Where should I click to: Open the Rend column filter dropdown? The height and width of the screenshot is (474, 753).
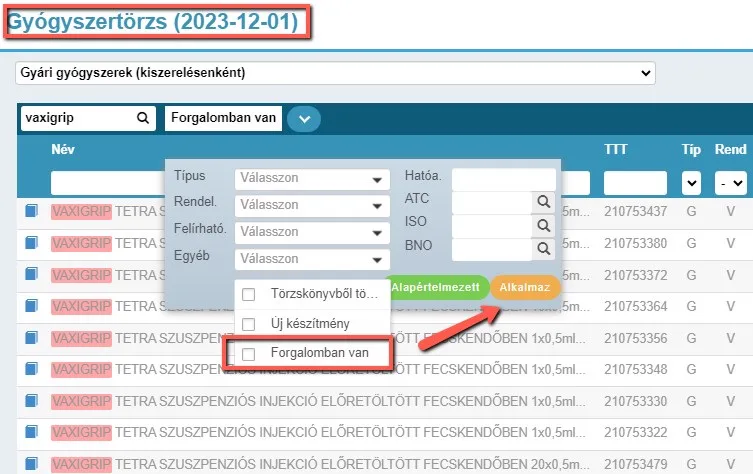(730, 183)
